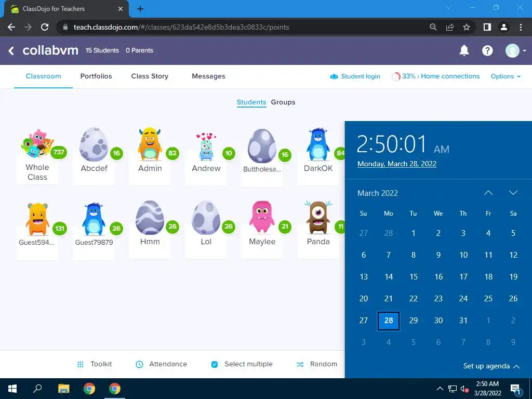The height and width of the screenshot is (399, 532).
Task: Click the Monday, March 28, 2022 date link
Action: click(x=396, y=164)
